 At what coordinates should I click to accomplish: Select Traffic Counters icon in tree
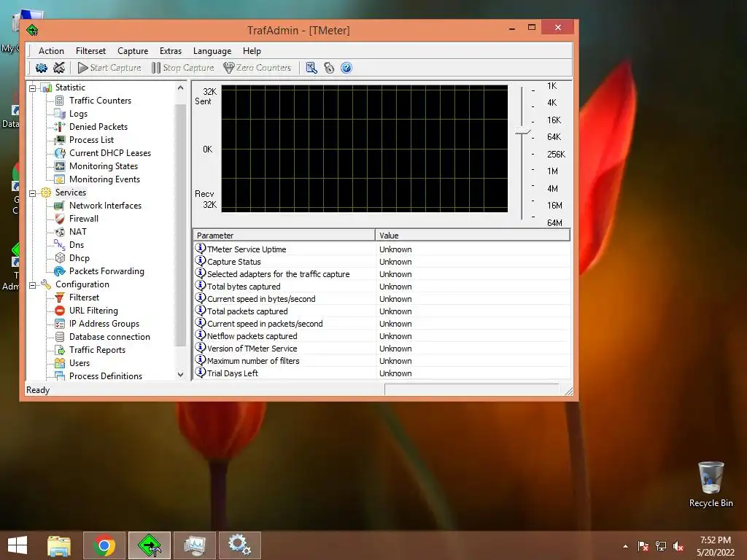pos(60,101)
